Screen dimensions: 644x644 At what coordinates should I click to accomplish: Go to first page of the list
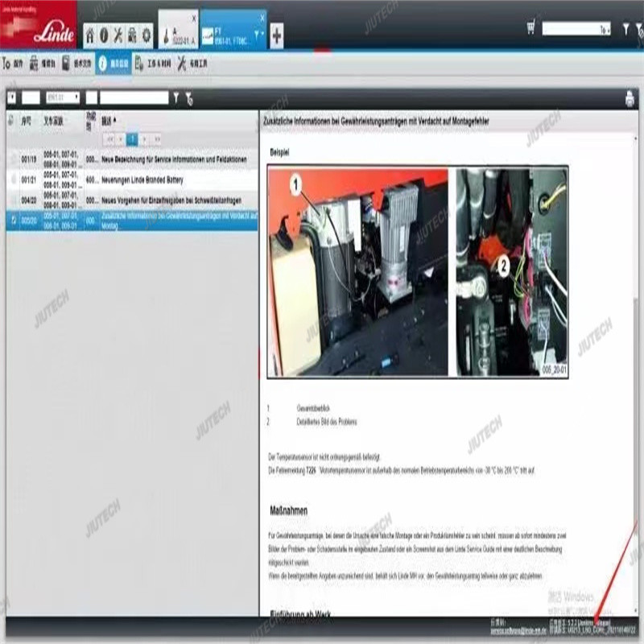(x=109, y=139)
